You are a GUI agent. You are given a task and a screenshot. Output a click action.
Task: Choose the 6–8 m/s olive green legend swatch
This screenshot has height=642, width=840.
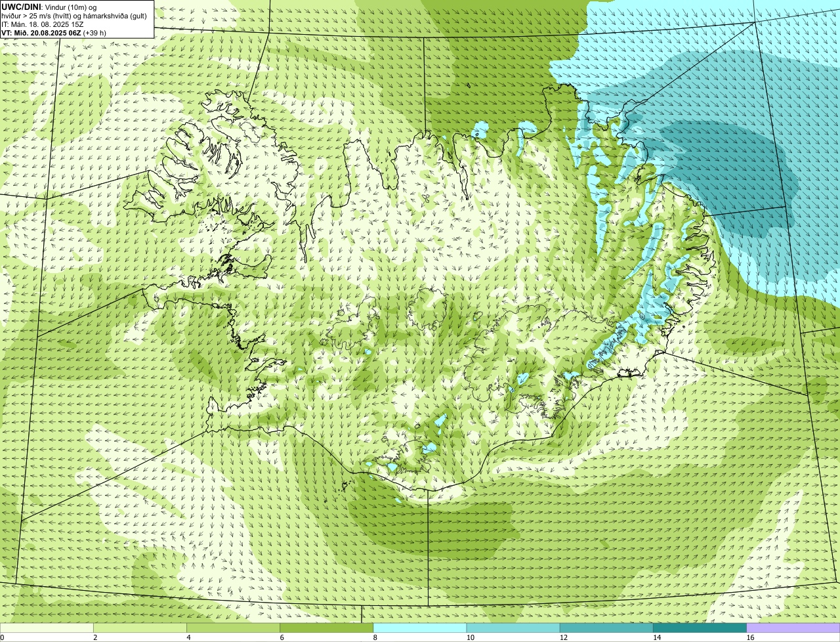click(326, 628)
